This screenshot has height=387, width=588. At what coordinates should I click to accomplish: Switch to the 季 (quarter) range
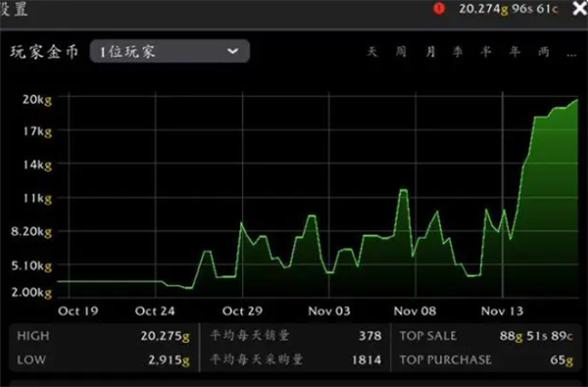click(458, 51)
